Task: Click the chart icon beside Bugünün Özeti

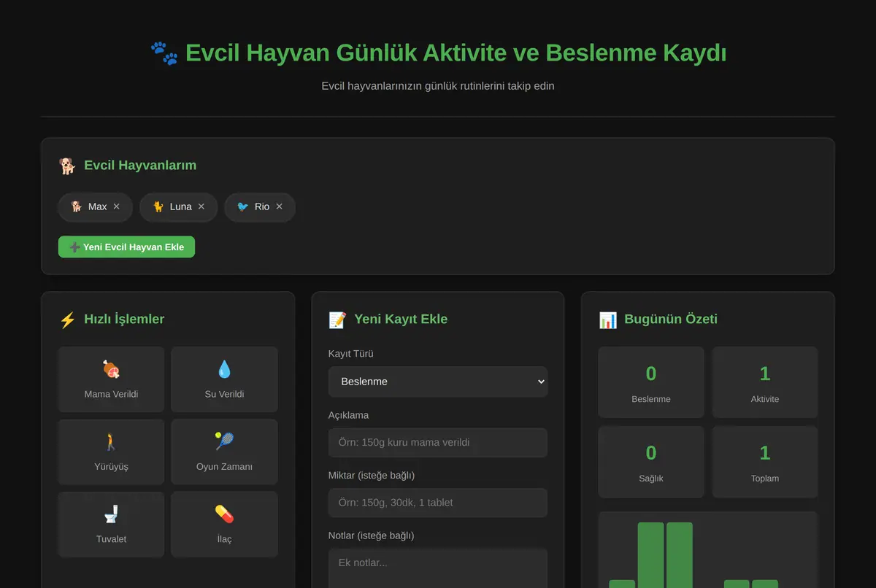Action: click(607, 320)
